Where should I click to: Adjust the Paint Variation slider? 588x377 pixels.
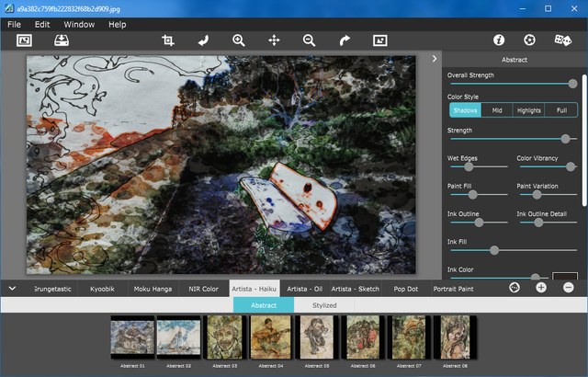click(x=537, y=195)
